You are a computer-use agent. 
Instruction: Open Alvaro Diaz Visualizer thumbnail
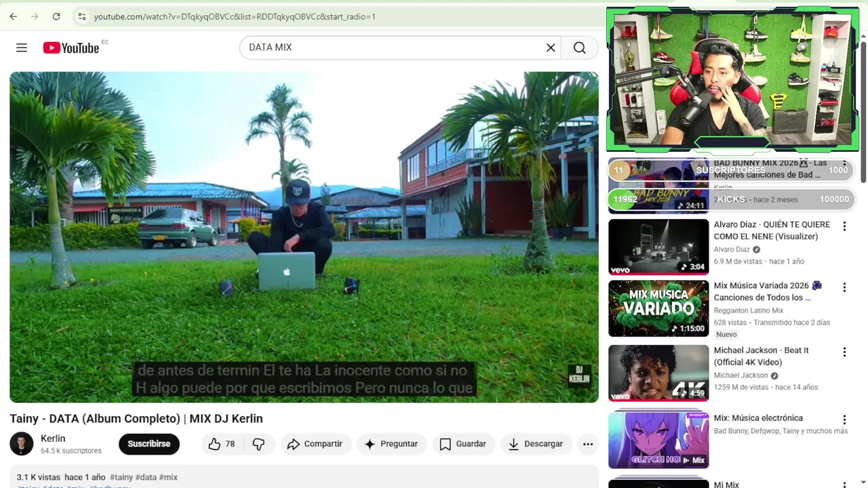click(x=658, y=247)
